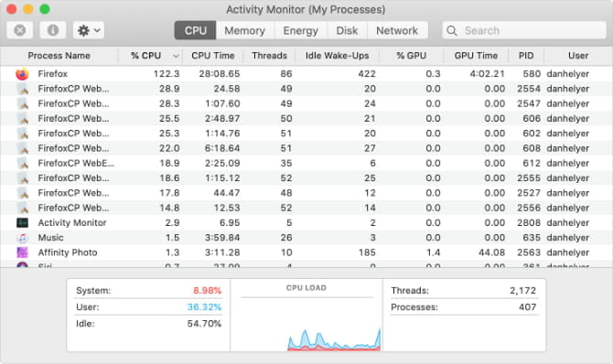Click the Firefox app icon in list
This screenshot has height=364, width=613.
[x=22, y=73]
